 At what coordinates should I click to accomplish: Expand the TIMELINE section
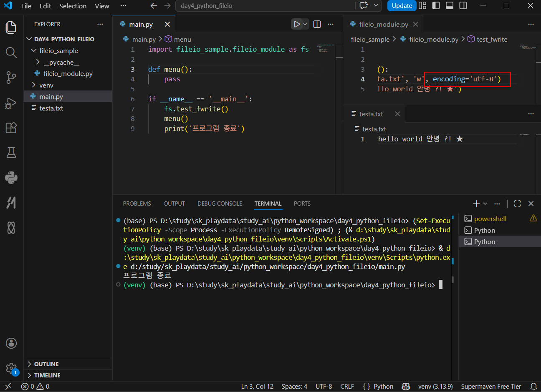pyautogui.click(x=68, y=375)
